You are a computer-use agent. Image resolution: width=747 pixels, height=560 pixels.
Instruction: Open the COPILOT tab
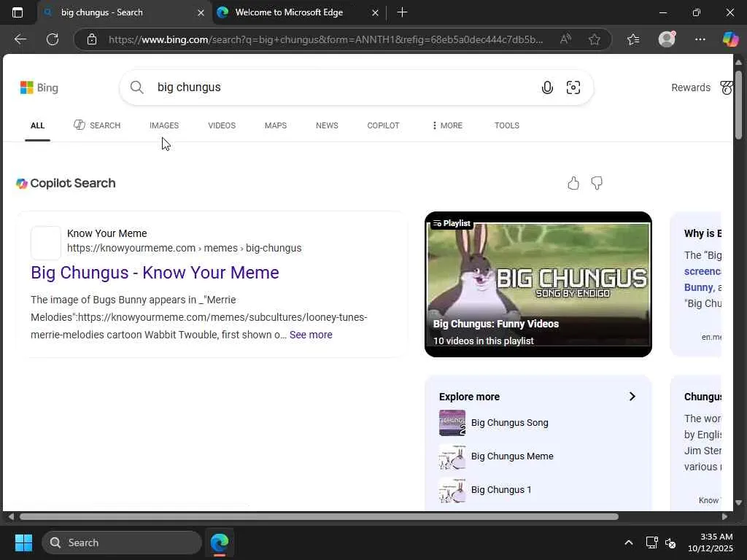click(x=383, y=125)
